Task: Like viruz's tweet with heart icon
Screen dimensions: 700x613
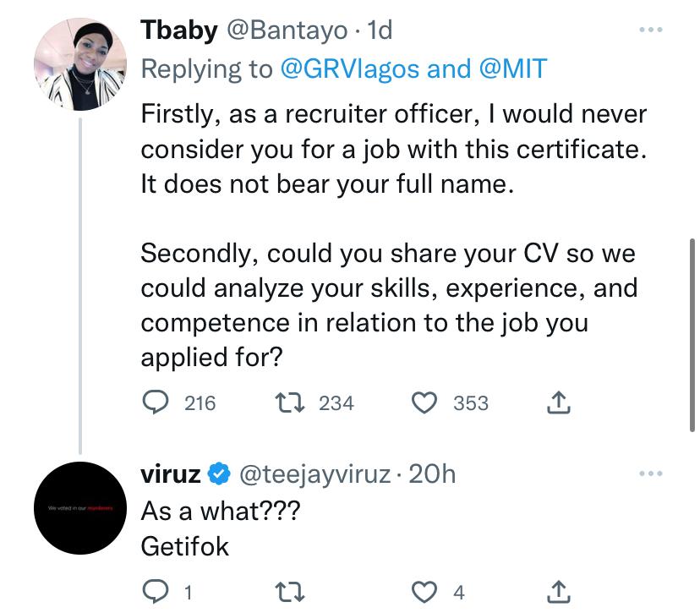Action: [424, 592]
